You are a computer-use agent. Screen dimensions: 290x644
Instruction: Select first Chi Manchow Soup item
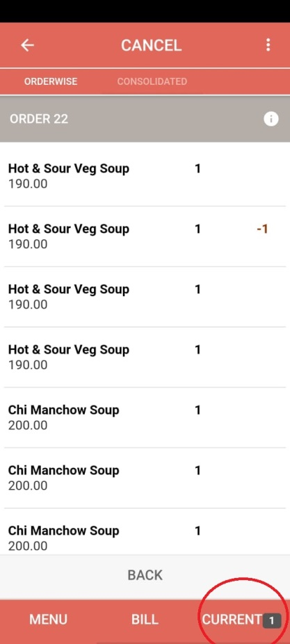coord(145,417)
